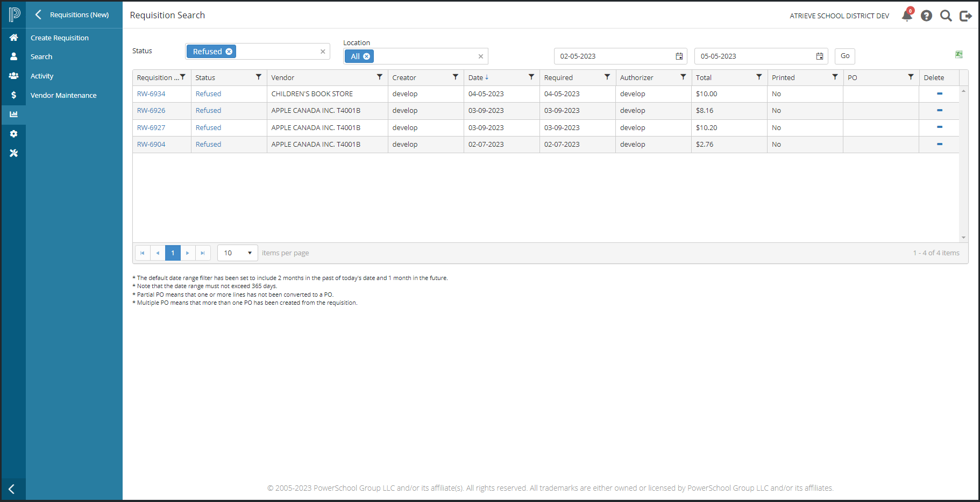Open the start date calendar picker
Screen dimensions: 980x502
[x=679, y=56]
